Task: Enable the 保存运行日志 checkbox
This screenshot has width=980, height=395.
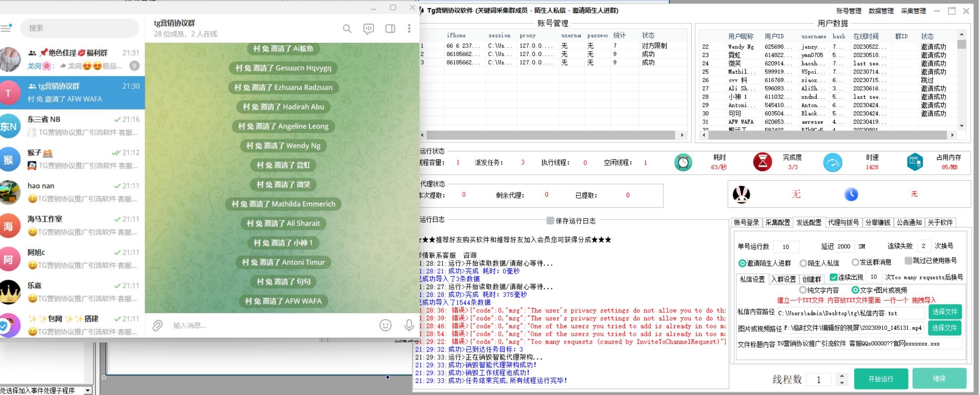Action: [550, 221]
